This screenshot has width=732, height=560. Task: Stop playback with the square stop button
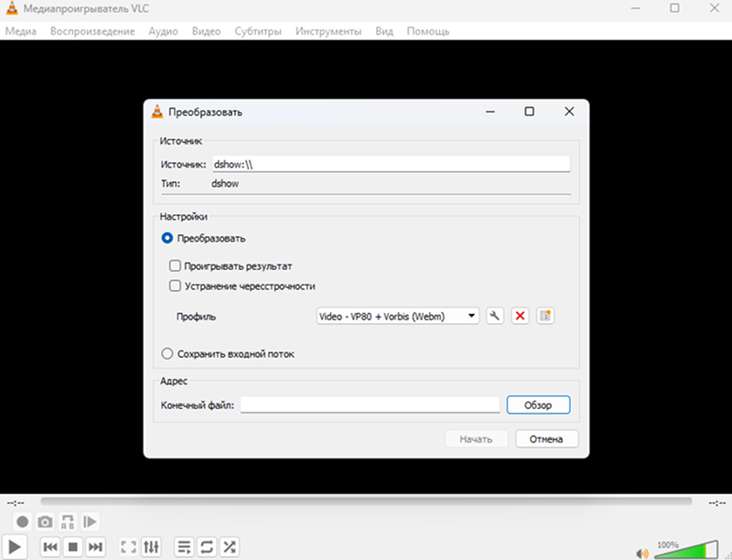coord(73,546)
